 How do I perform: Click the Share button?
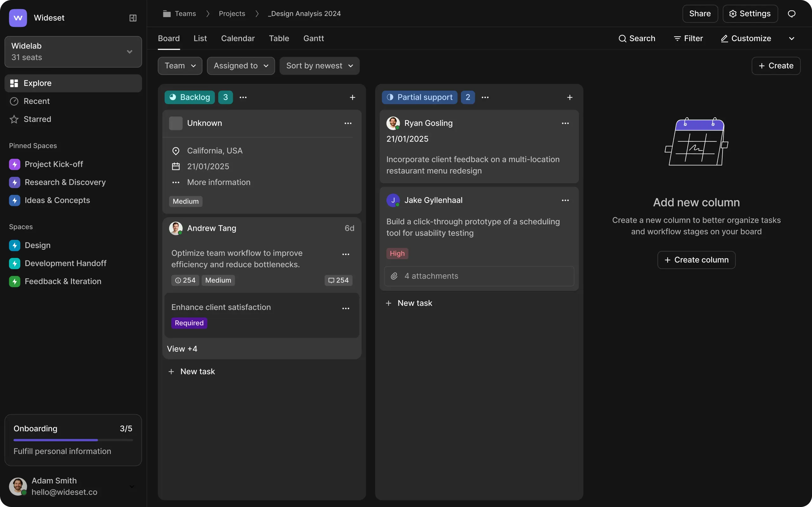(700, 14)
